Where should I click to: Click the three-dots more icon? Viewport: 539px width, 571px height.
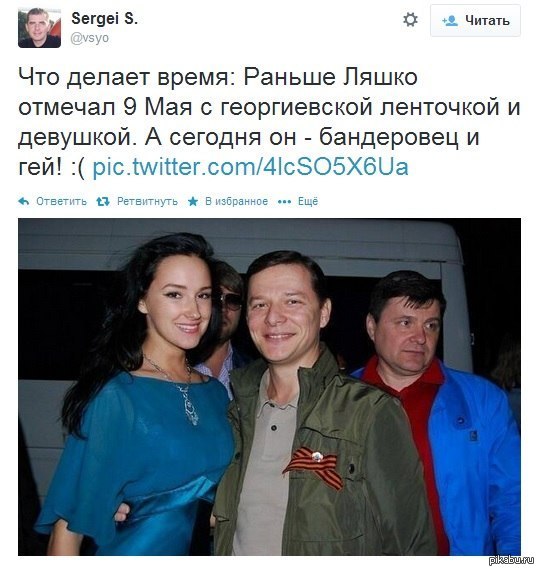[x=284, y=202]
